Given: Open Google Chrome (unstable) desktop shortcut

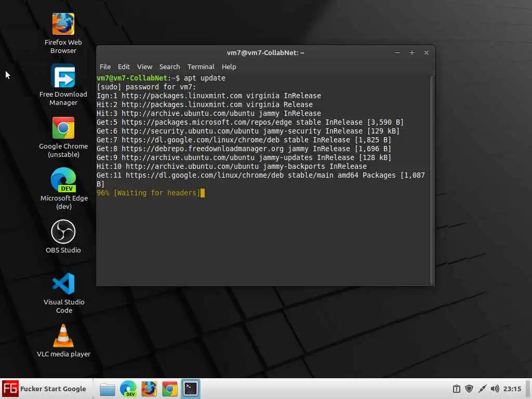Looking at the screenshot, I should click(x=63, y=137).
